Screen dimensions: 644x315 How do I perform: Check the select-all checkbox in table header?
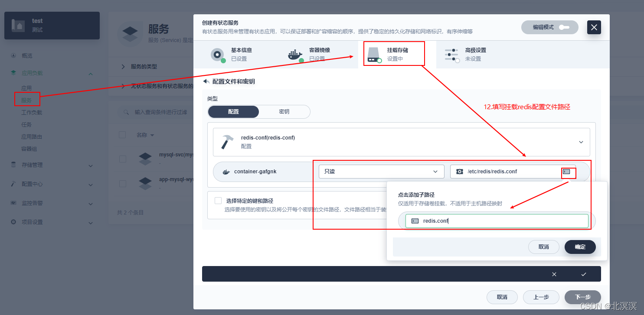coord(122,135)
